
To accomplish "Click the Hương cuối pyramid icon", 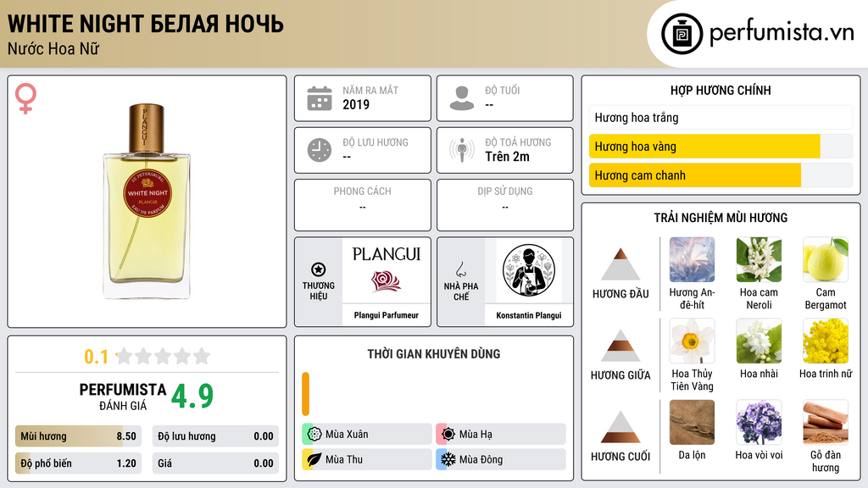I will [x=620, y=427].
